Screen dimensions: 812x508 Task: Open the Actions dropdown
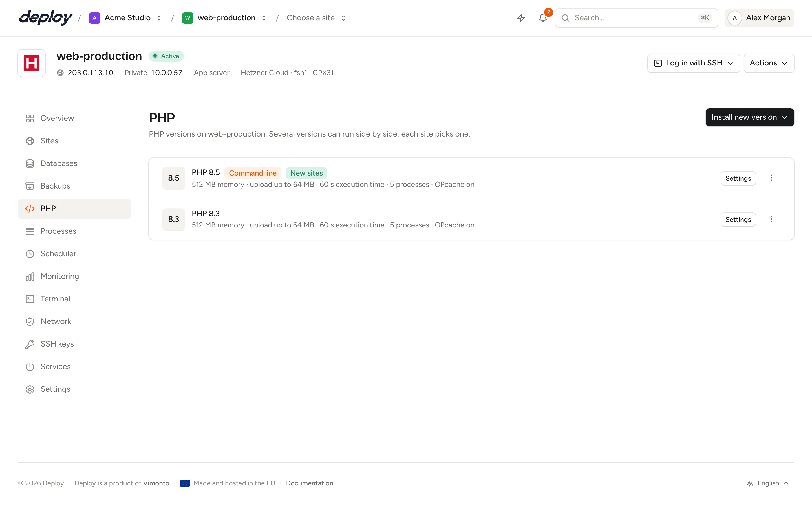(x=769, y=63)
